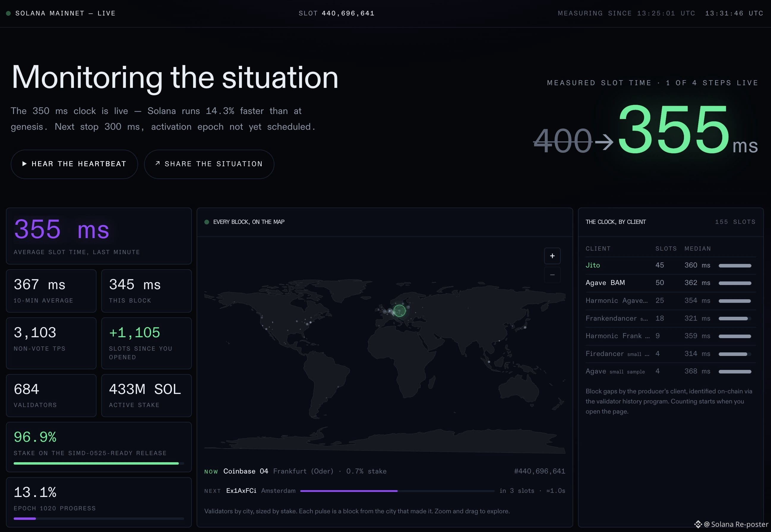Click Measuring Since 13:25:01 UTC text
Image resolution: width=771 pixels, height=532 pixels.
pyautogui.click(x=627, y=13)
